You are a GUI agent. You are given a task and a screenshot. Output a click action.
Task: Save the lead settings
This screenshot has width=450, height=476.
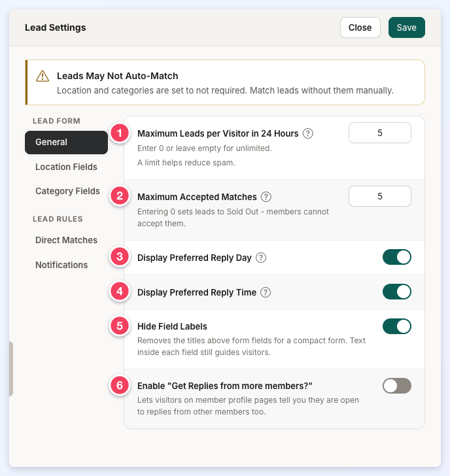pyautogui.click(x=407, y=27)
